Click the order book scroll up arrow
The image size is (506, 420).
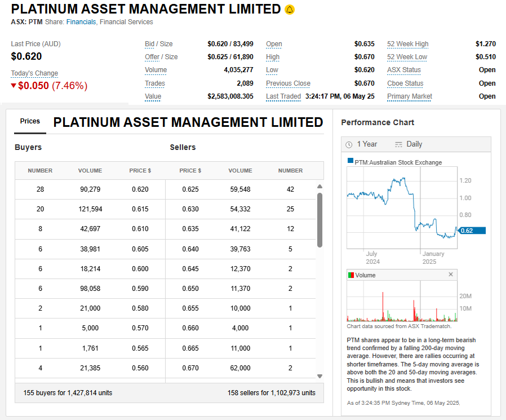[x=319, y=187]
